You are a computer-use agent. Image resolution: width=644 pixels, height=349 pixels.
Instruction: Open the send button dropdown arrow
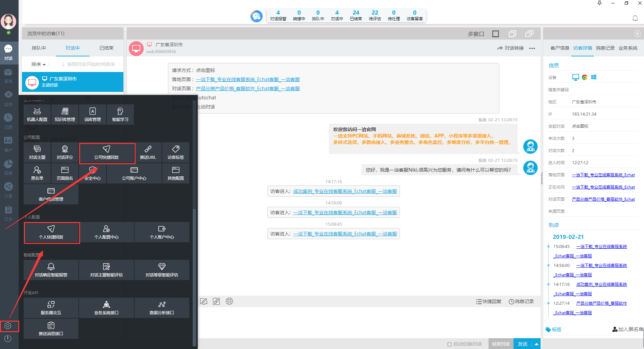(536, 344)
